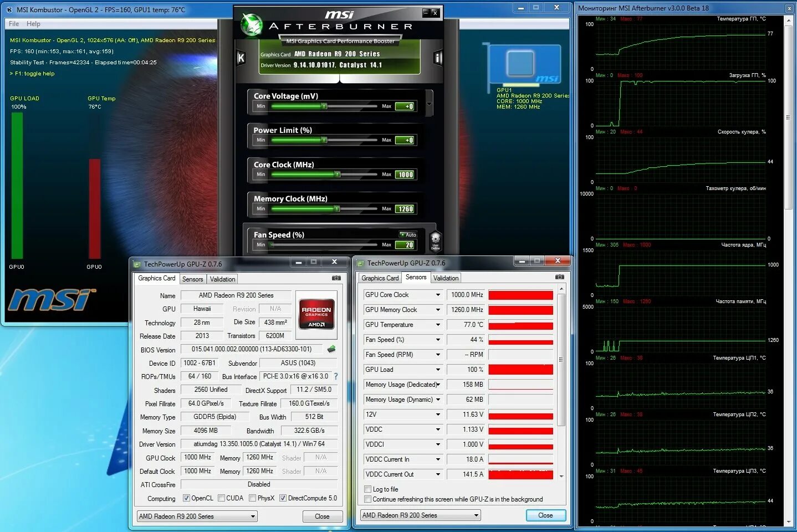Click the camera screenshot icon in Graphics Card GPU-Z
Image resolution: width=797 pixels, height=532 pixels.
[x=336, y=278]
